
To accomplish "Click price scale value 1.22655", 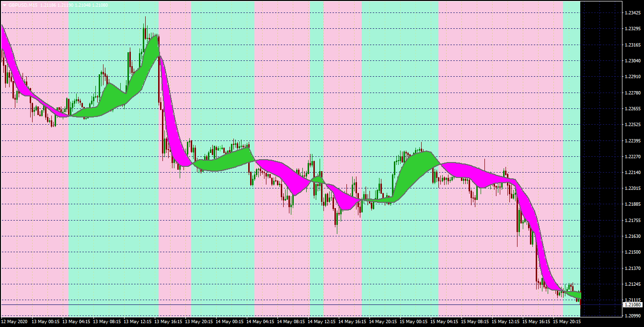I will (x=633, y=109).
